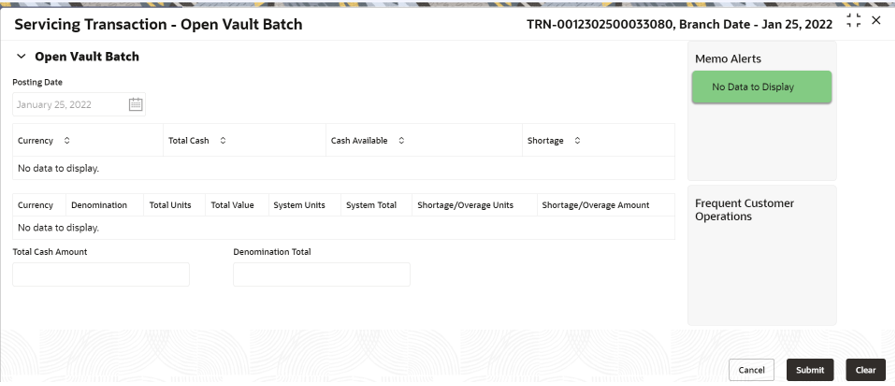Click the Clear button
This screenshot has width=895, height=386.
click(865, 370)
